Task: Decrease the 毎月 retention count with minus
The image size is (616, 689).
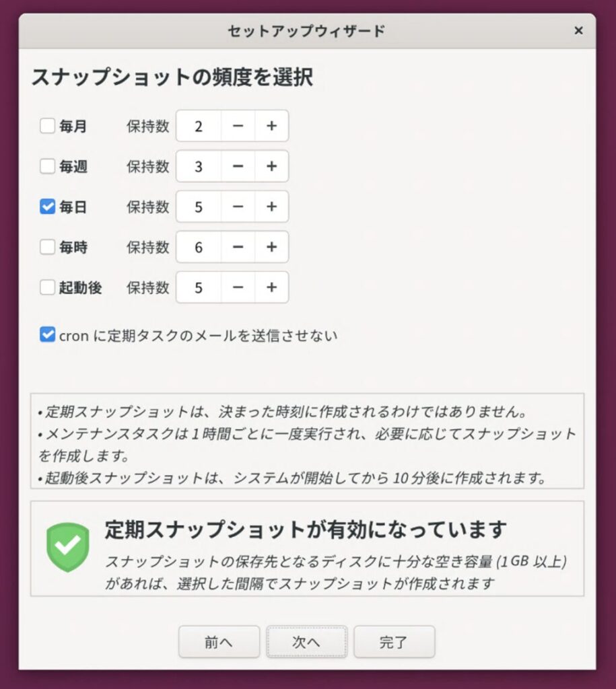Action: tap(238, 126)
